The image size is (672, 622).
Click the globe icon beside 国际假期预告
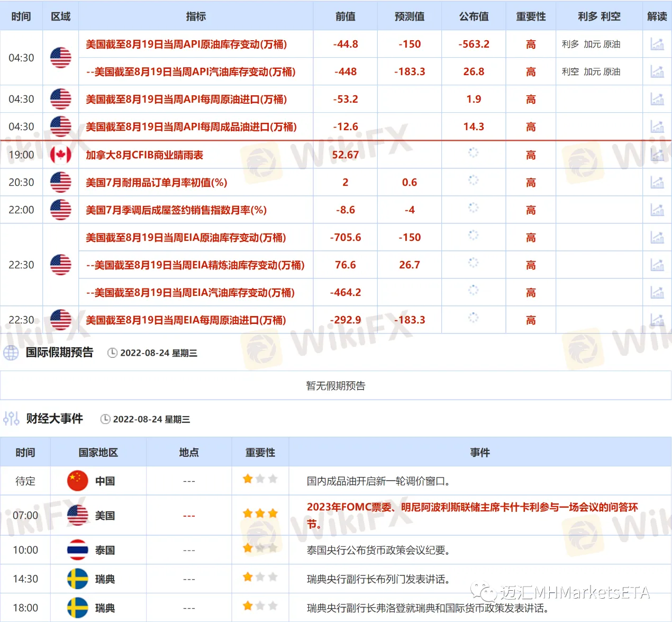pyautogui.click(x=11, y=353)
